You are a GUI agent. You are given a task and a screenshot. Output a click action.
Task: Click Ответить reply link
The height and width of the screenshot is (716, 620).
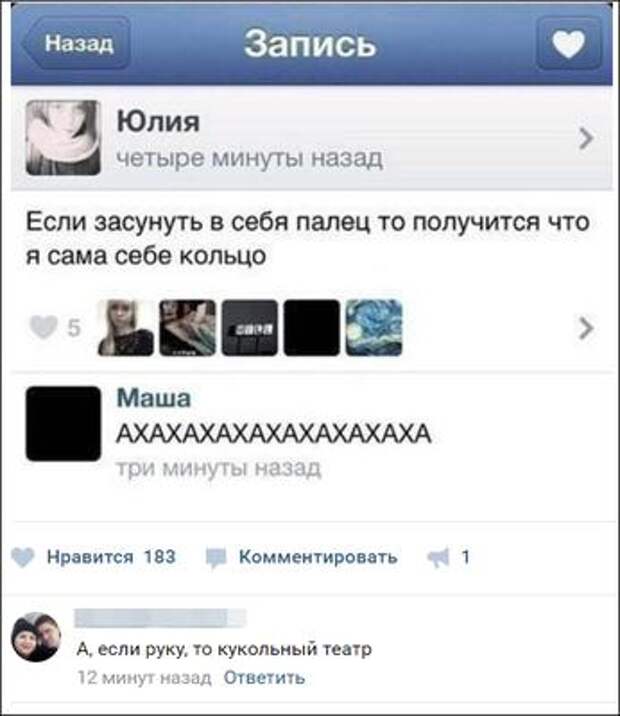pyautogui.click(x=264, y=678)
